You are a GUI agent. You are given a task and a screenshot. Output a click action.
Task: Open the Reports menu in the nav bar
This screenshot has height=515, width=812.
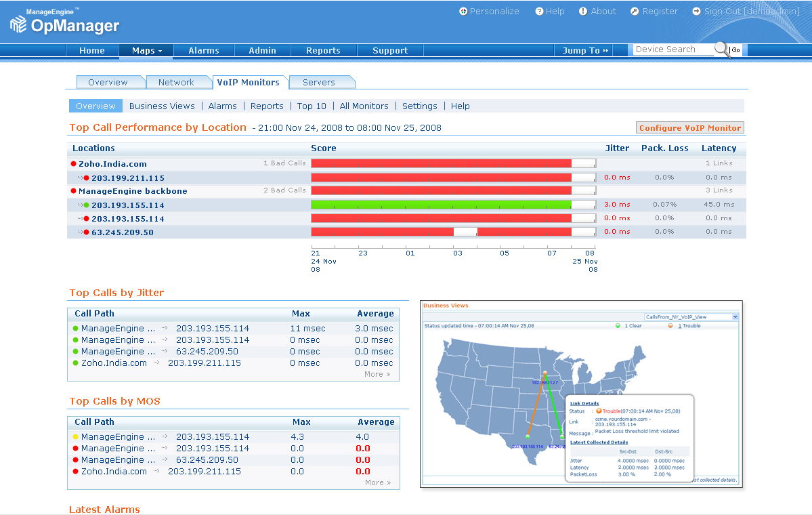[x=323, y=50]
